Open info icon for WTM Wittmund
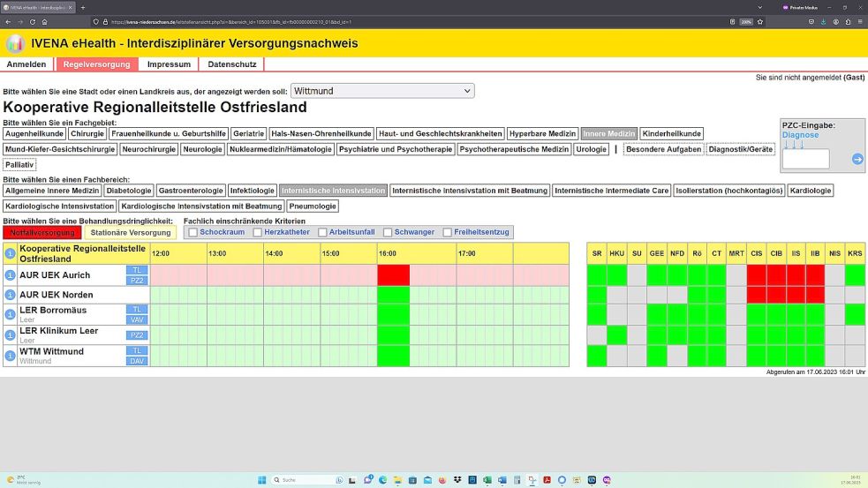The height and width of the screenshot is (488, 868). (10, 356)
